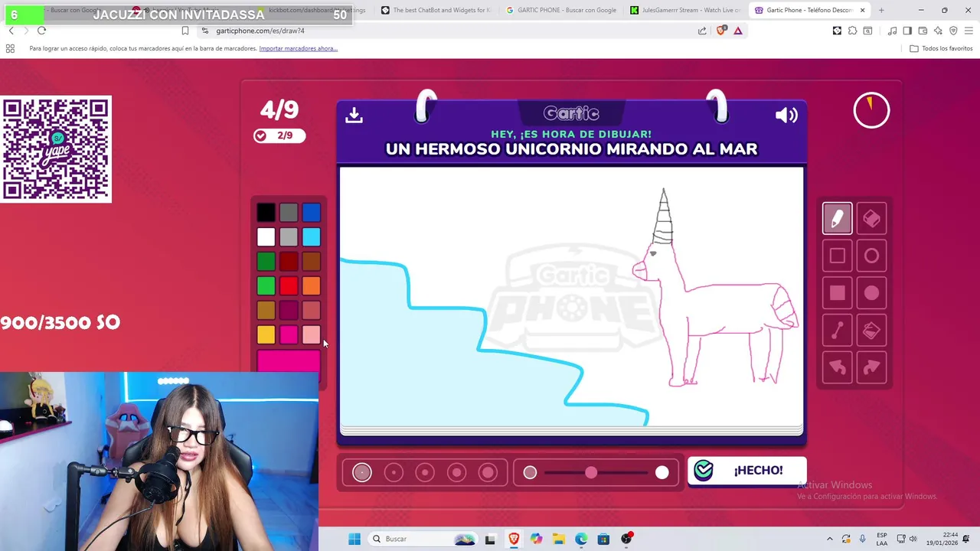
Task: Open the Brave VPN shield
Action: point(953,31)
